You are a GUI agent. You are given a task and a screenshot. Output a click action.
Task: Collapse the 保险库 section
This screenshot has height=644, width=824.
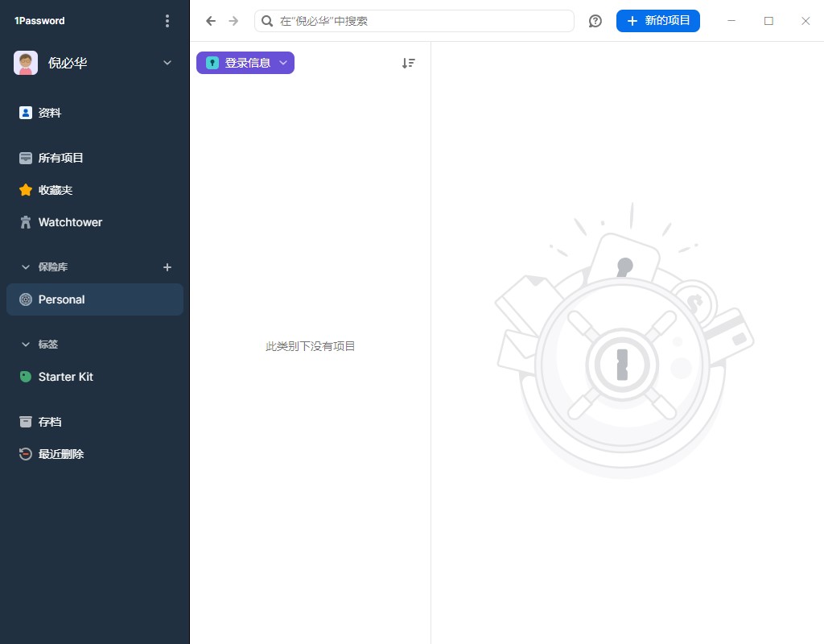pyautogui.click(x=25, y=267)
